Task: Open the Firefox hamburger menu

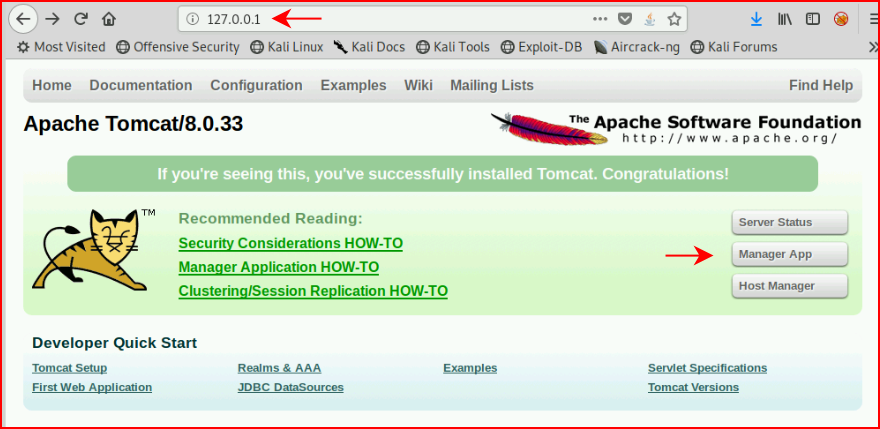Action: tap(872, 19)
